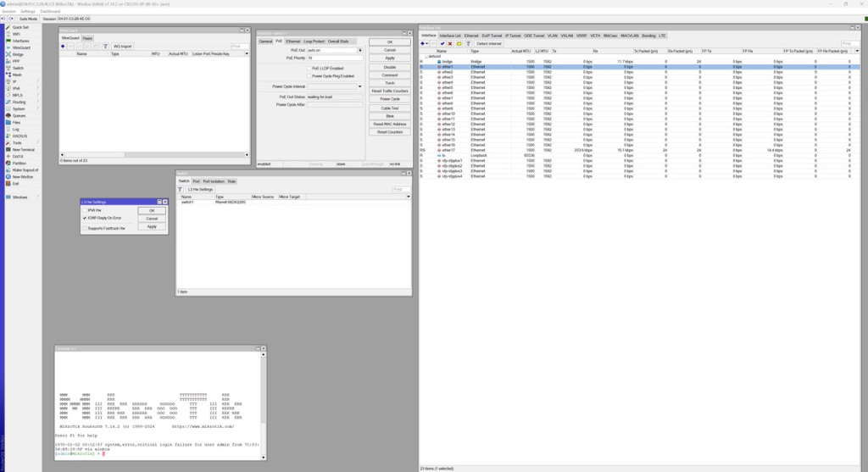Enable the IPv6 Hw checkbox

pyautogui.click(x=85, y=210)
